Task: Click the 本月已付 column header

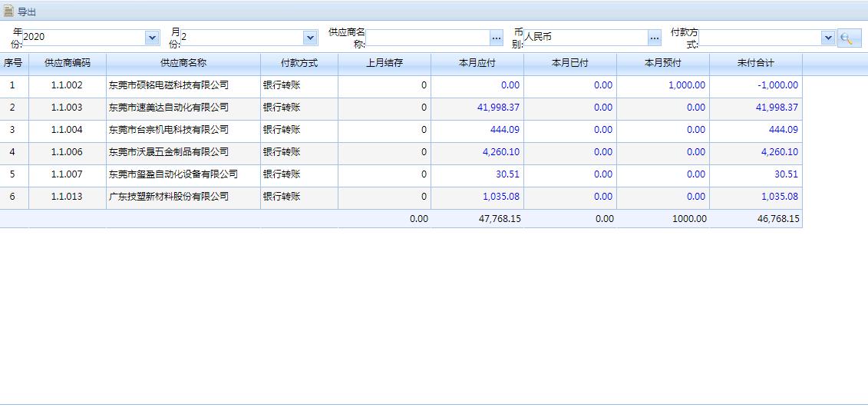Action: click(x=570, y=64)
